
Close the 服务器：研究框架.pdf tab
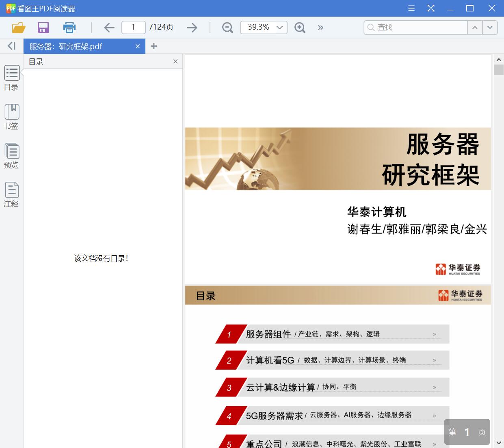coord(138,46)
